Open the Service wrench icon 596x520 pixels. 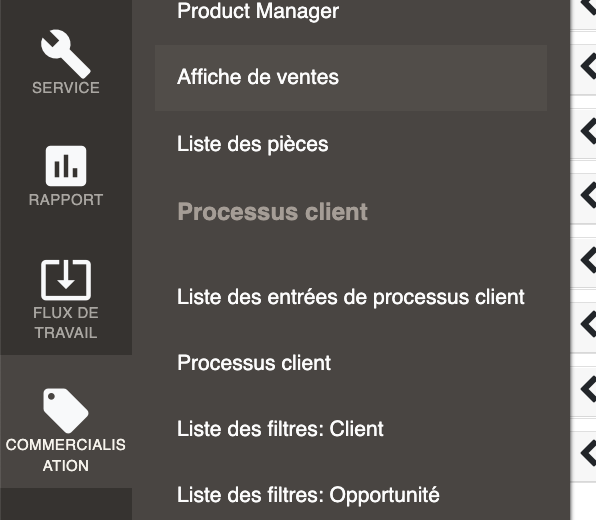[x=66, y=54]
